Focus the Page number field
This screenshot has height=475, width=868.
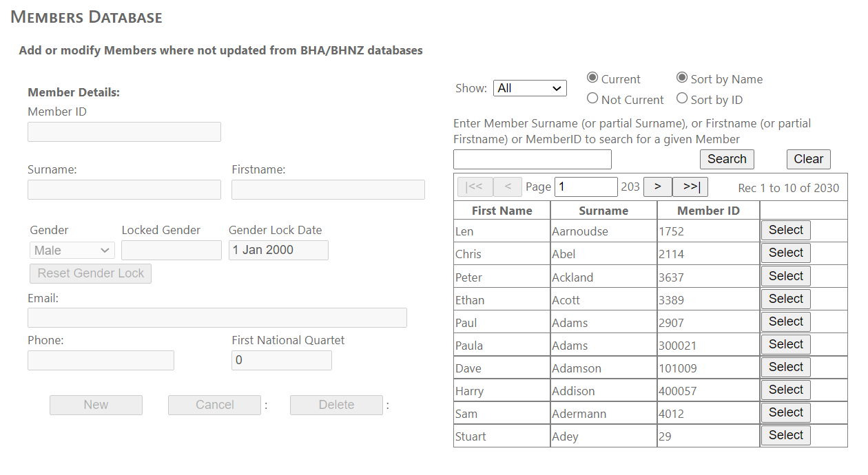586,187
